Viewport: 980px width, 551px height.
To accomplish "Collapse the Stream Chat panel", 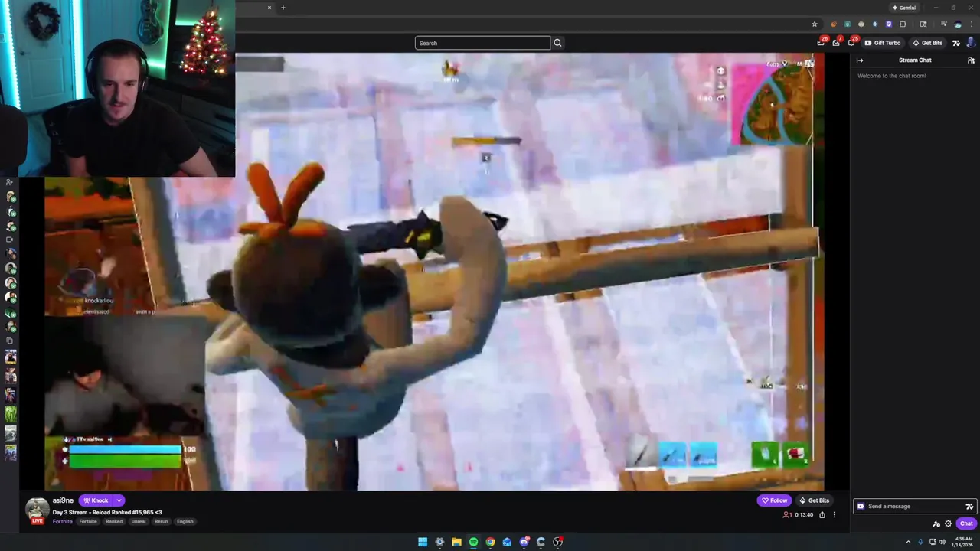I will pyautogui.click(x=860, y=60).
